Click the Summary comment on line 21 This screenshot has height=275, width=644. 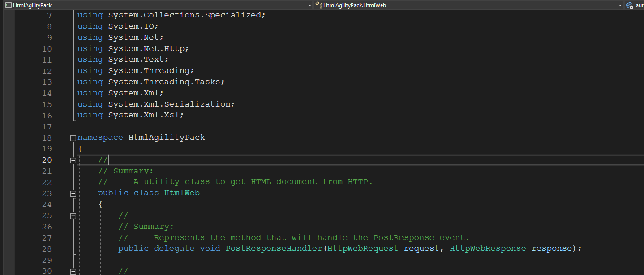[126, 171]
